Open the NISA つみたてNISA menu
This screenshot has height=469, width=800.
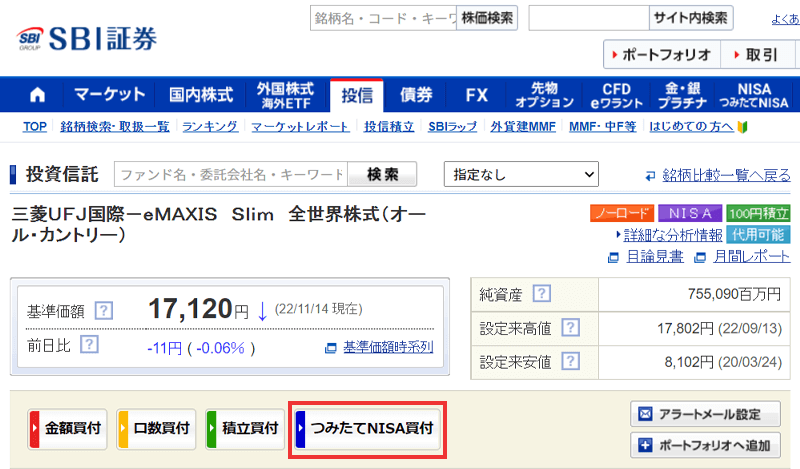(x=754, y=95)
